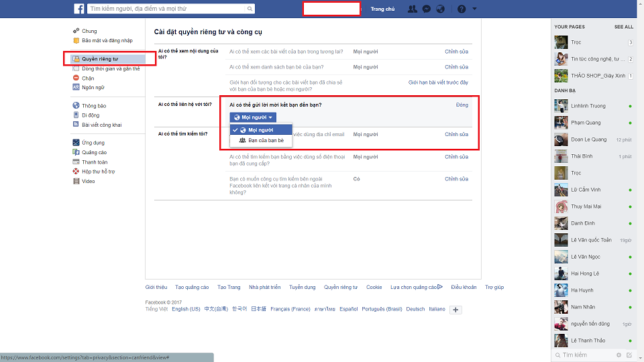Viewport: 644px width, 362px height.
Task: Open notifications globe icon in top bar
Action: coord(440,9)
